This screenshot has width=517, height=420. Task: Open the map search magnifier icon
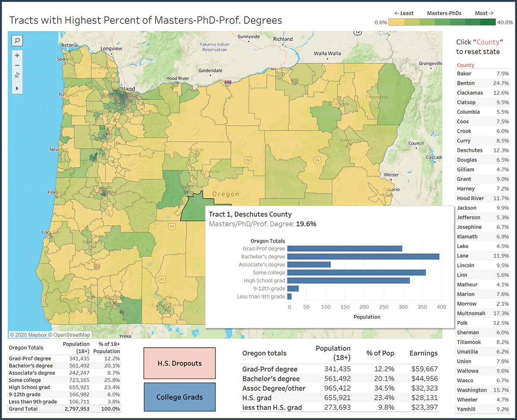(17, 40)
